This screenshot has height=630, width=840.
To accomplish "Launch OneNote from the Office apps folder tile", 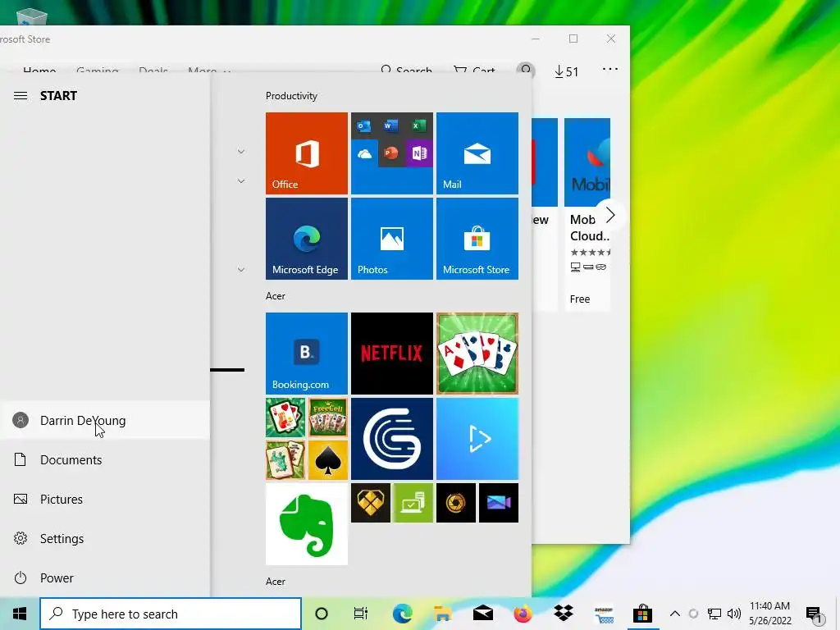I will (418, 153).
